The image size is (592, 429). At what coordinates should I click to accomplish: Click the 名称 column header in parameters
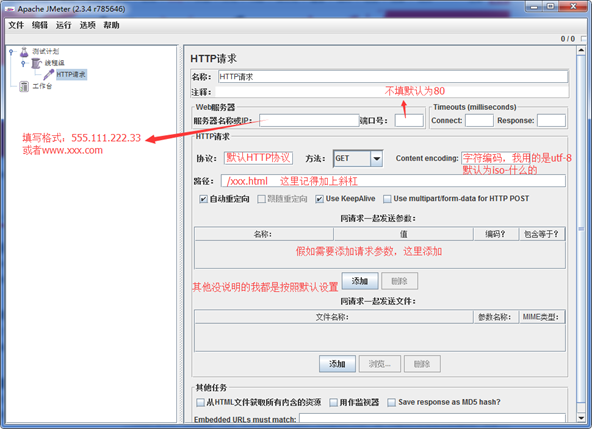[x=264, y=234]
